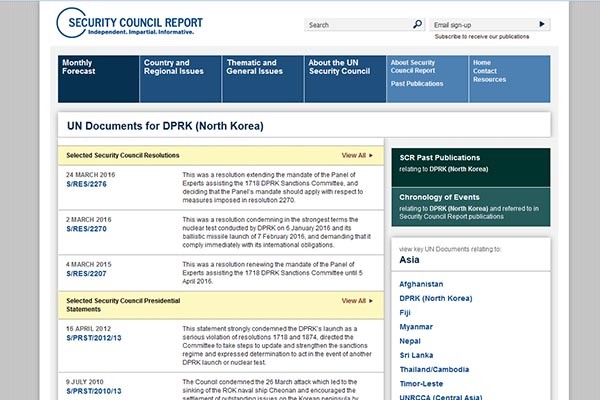Image resolution: width=600 pixels, height=400 pixels.
Task: Open Country and Regional Issues menu
Action: coord(181,79)
